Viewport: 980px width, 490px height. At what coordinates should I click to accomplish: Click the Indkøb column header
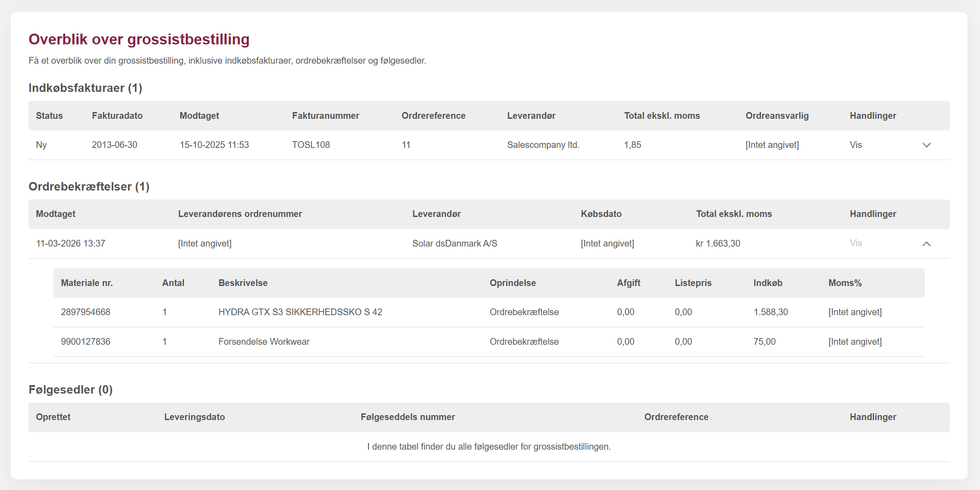point(767,283)
